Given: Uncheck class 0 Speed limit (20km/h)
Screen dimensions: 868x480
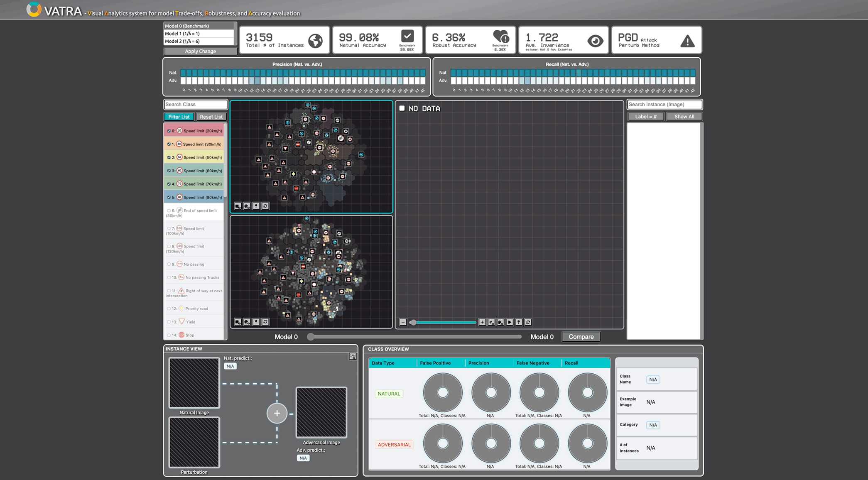Looking at the screenshot, I should click(x=169, y=131).
